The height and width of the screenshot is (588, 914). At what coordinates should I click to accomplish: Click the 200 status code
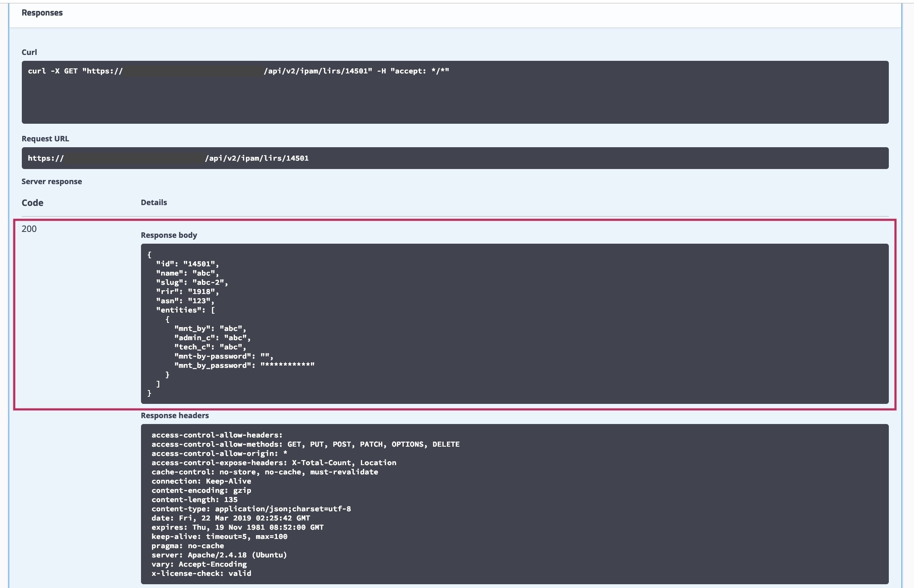click(29, 229)
